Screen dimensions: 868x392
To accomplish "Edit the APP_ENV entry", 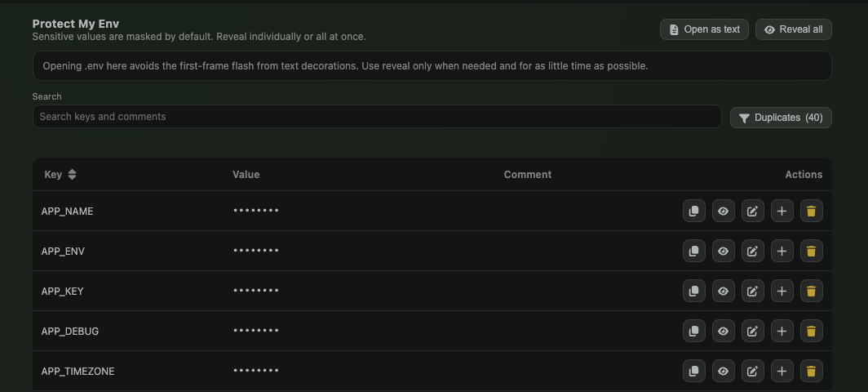I will (752, 251).
